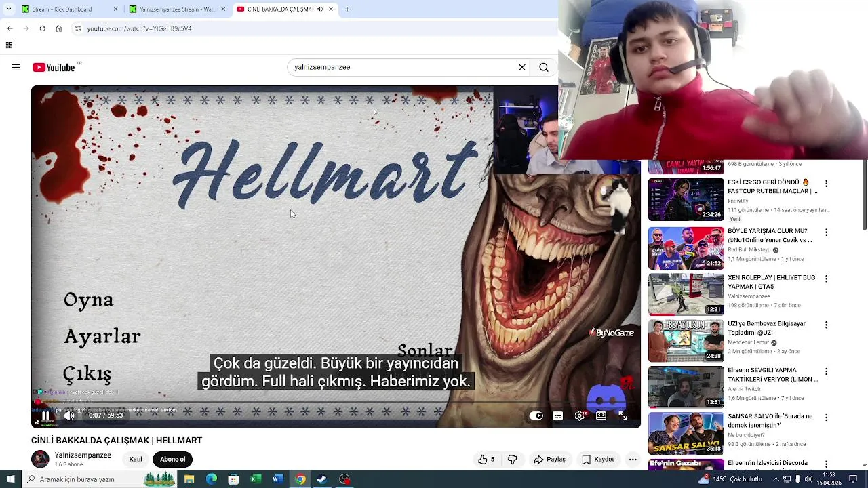
Task: Open UZI'ye Bembeyaz Bilgisayar video title
Action: tap(767, 328)
